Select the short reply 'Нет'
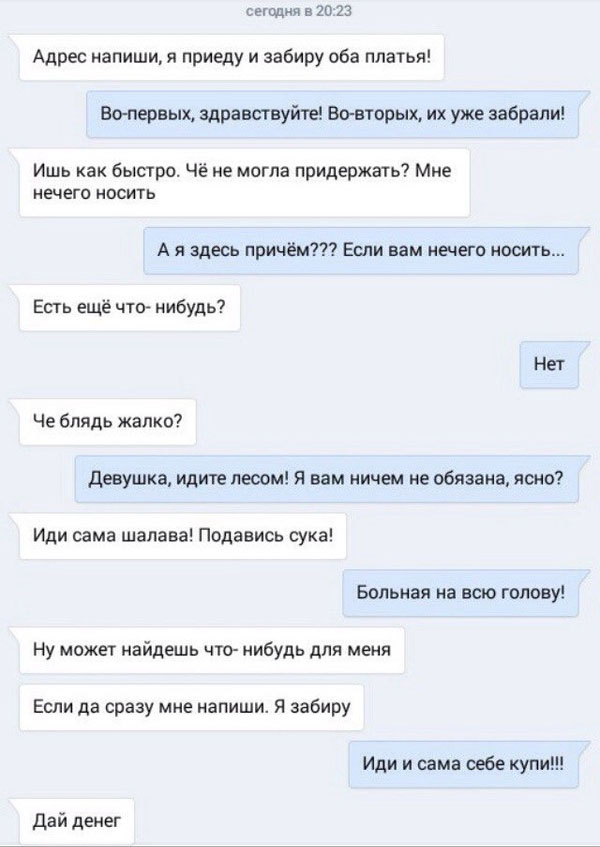 pos(549,365)
